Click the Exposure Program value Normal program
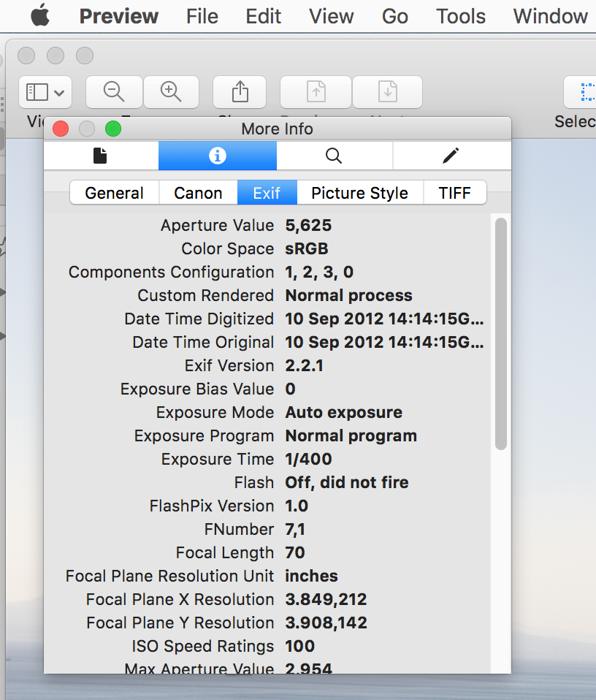The height and width of the screenshot is (700, 596). [x=351, y=435]
